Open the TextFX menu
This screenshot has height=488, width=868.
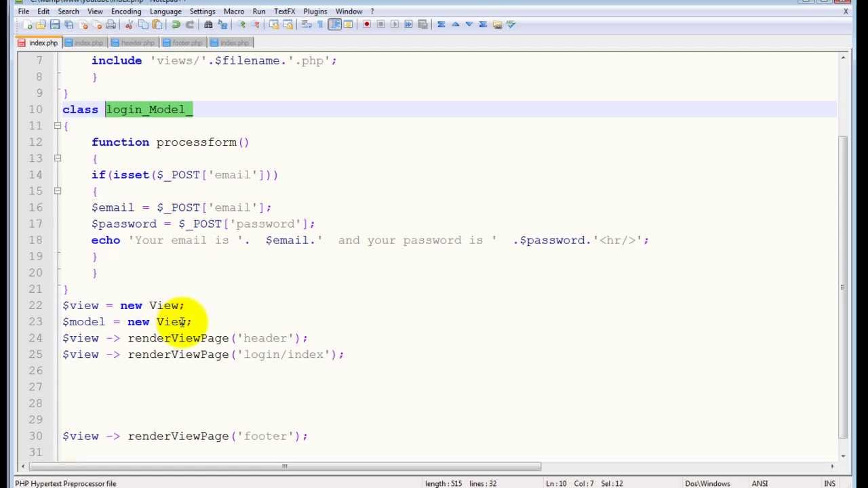coord(285,12)
